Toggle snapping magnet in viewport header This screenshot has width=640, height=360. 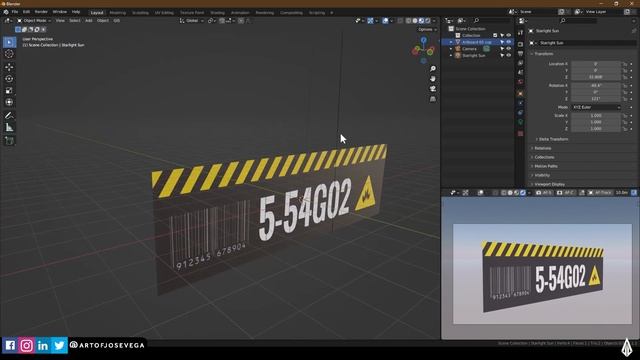click(x=222, y=20)
